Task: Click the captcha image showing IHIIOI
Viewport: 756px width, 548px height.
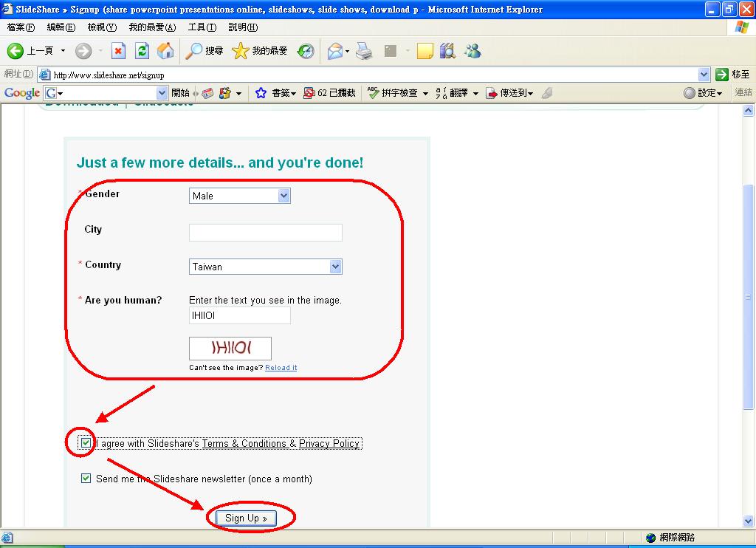Action: [230, 349]
